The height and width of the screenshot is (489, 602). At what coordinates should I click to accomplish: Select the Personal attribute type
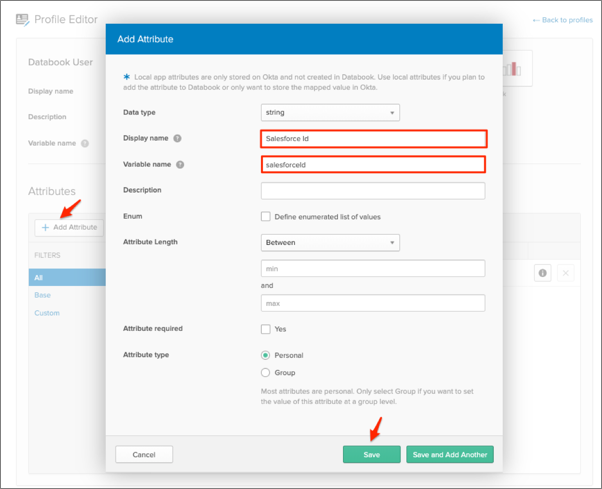(266, 355)
